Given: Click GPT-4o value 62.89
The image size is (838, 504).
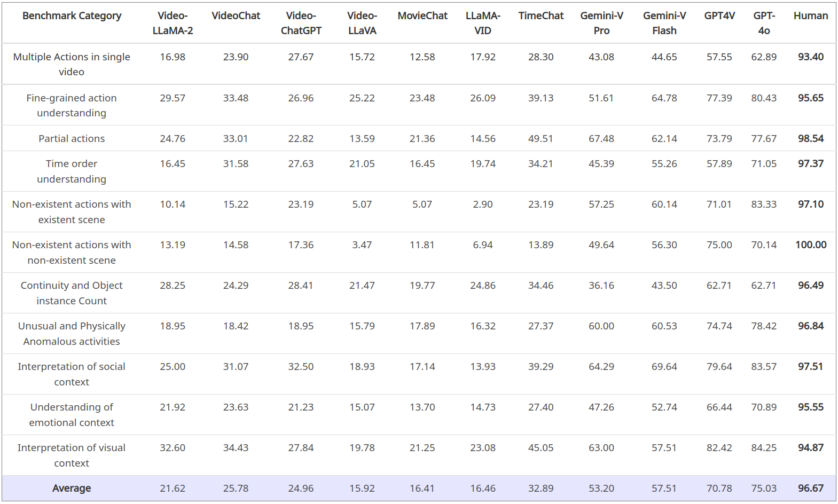Looking at the screenshot, I should click(764, 57).
